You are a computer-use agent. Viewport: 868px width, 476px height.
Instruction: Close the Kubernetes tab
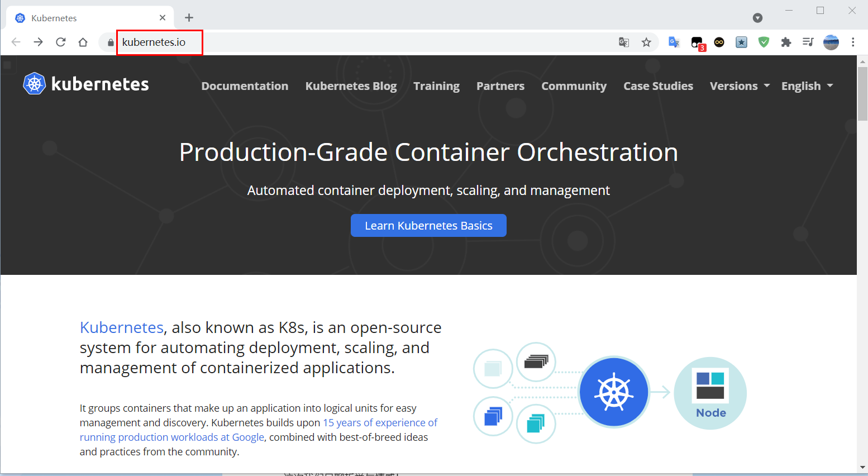(x=163, y=18)
